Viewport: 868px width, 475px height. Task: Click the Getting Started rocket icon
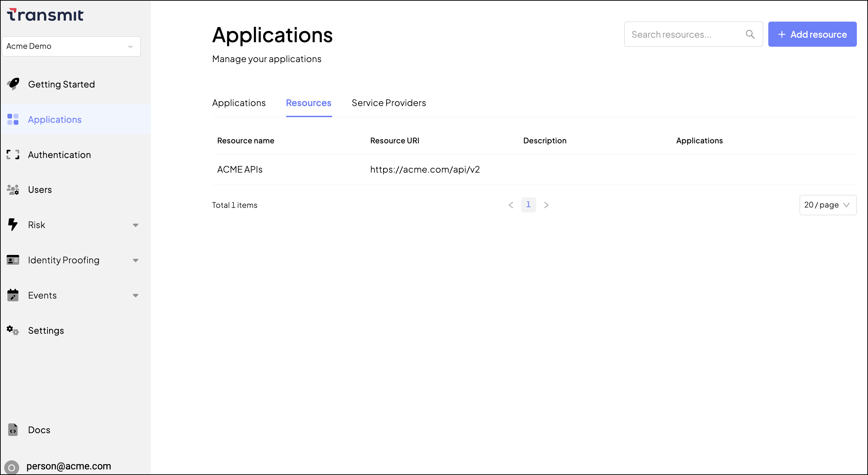13,84
